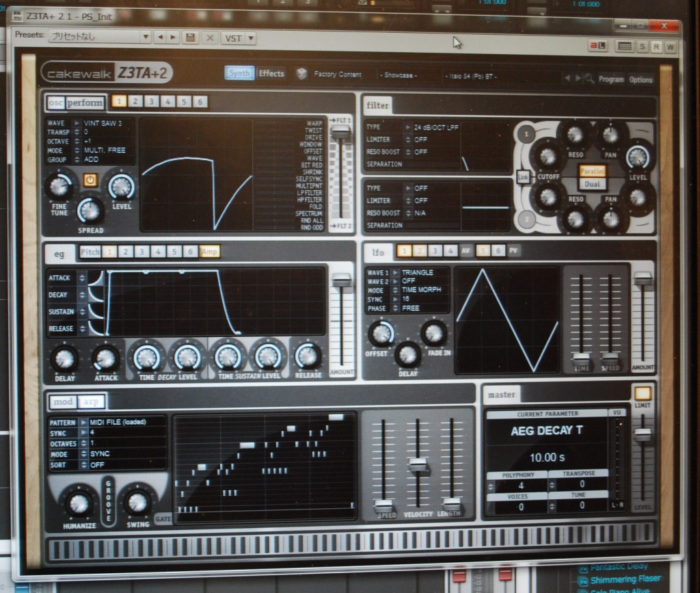Viewport: 700px width, 593px height.
Task: Click filter 1 Reso knob
Action: point(575,133)
